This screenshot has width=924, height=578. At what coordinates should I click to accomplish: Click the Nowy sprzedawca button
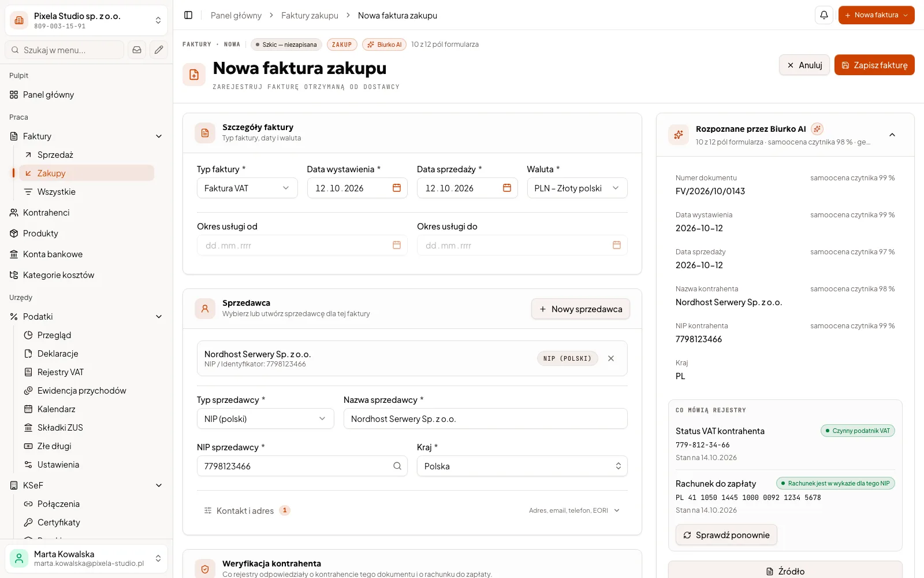(x=580, y=309)
